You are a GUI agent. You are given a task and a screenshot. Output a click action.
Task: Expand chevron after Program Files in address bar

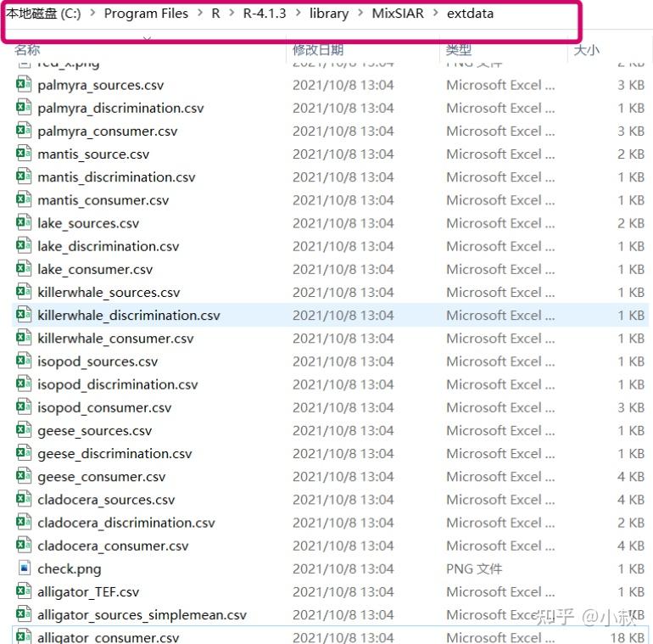click(200, 14)
